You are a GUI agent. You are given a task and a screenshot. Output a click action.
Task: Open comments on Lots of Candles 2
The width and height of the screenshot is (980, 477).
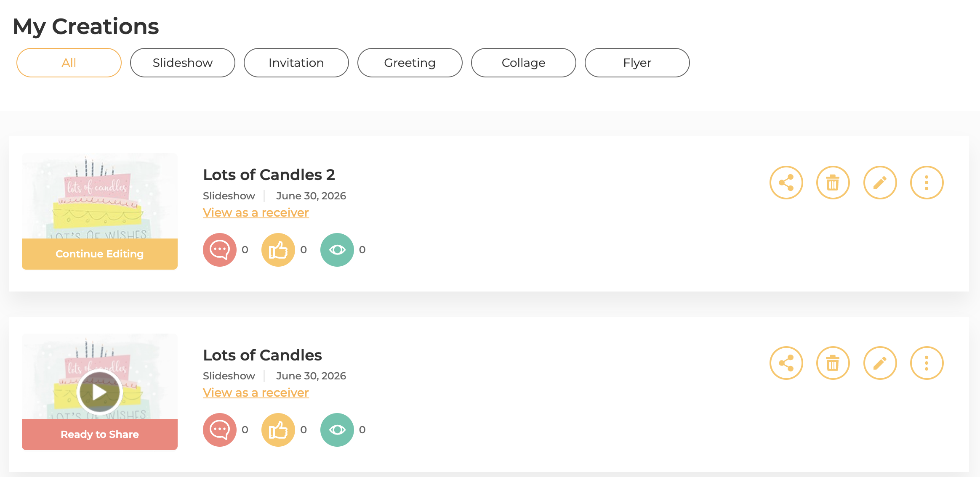(x=220, y=250)
